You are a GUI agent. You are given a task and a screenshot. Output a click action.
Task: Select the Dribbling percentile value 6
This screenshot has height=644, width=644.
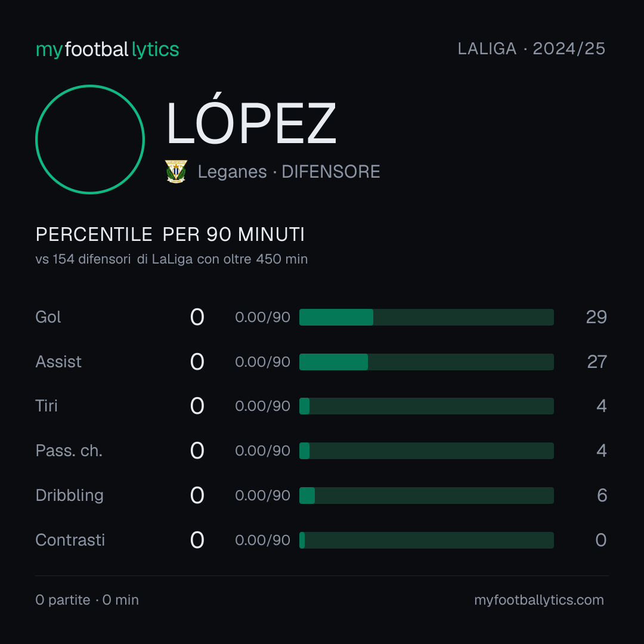click(602, 496)
